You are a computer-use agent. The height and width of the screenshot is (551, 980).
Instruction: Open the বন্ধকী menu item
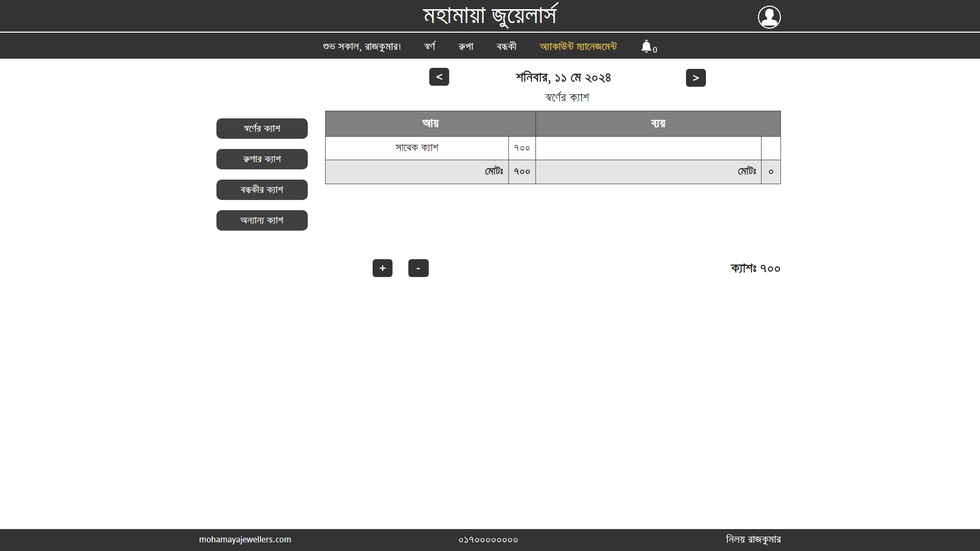coord(506,46)
